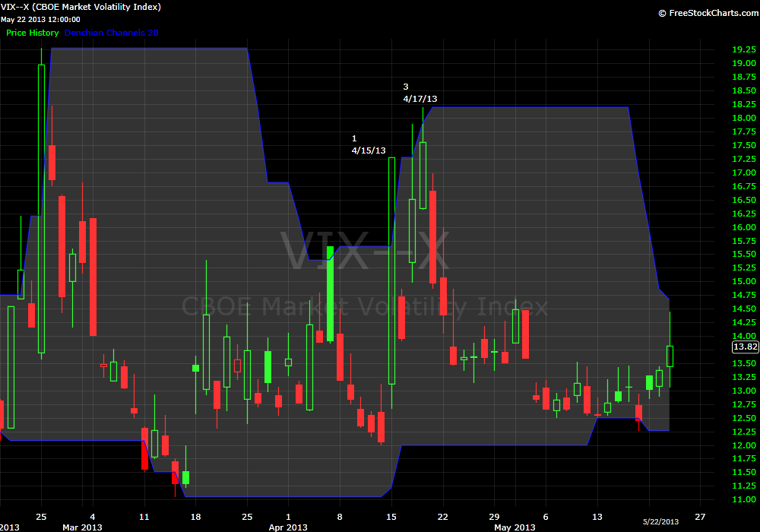Click the 11.00 price axis label

tap(743, 499)
